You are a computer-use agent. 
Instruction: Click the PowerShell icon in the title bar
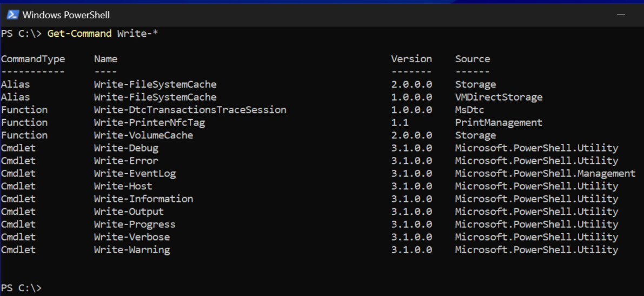tap(12, 15)
